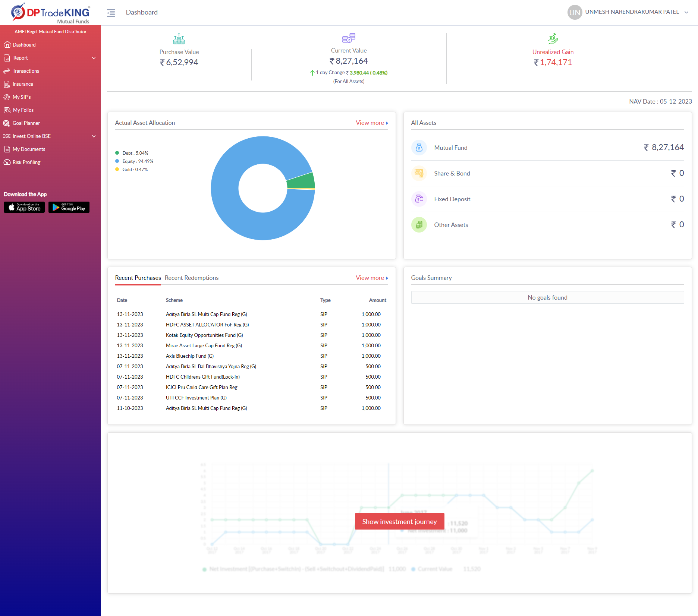This screenshot has width=698, height=616.
Task: Click Fixed Deposit asset row label
Action: (x=452, y=199)
